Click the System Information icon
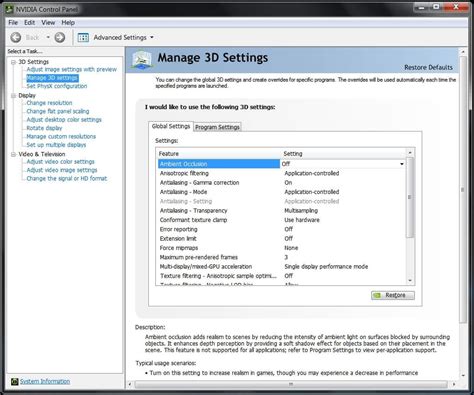The width and height of the screenshot is (474, 395). [14, 381]
